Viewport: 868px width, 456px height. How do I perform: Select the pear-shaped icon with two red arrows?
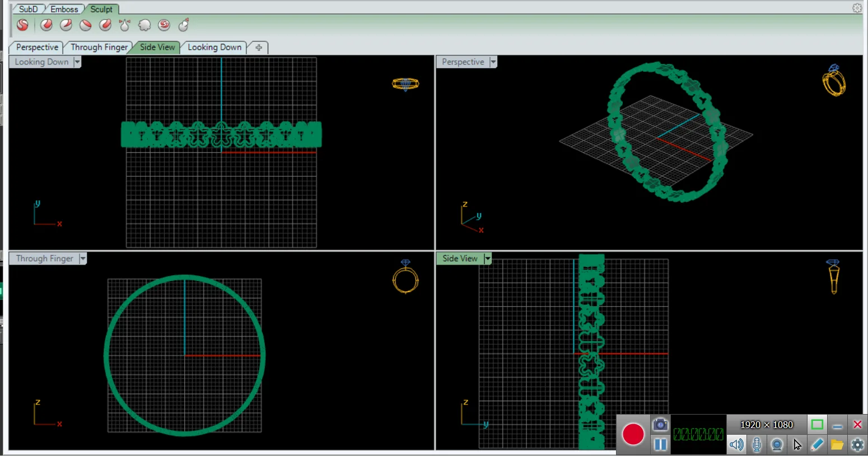(x=125, y=25)
